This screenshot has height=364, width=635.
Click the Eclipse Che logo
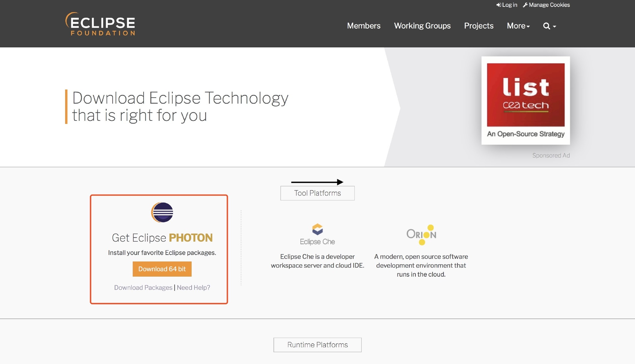(317, 233)
